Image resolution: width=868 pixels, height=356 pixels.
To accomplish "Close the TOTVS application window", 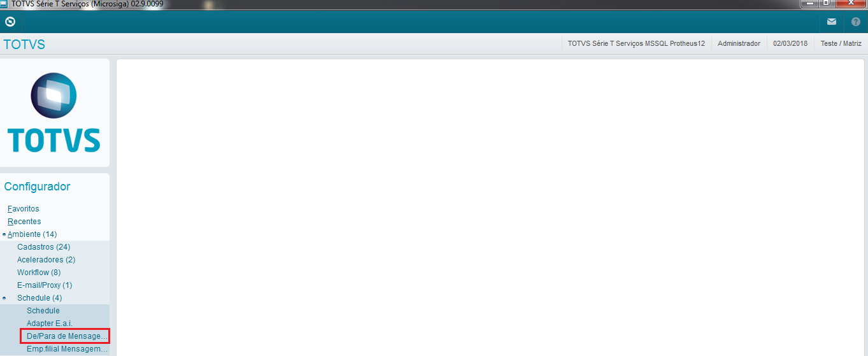I will tap(850, 3).
